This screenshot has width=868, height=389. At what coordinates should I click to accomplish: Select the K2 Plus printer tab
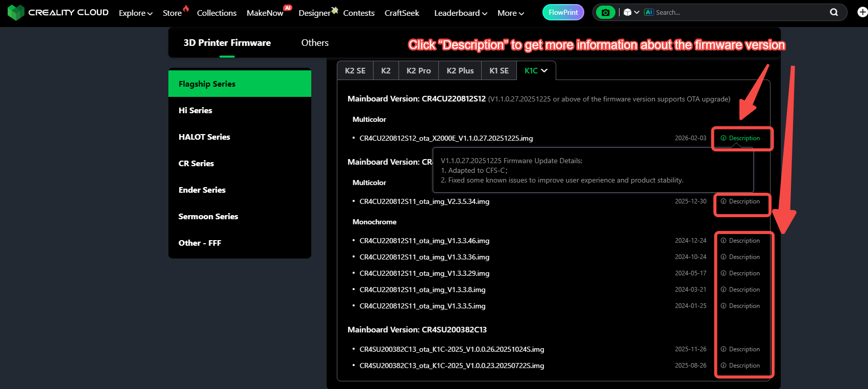point(460,70)
